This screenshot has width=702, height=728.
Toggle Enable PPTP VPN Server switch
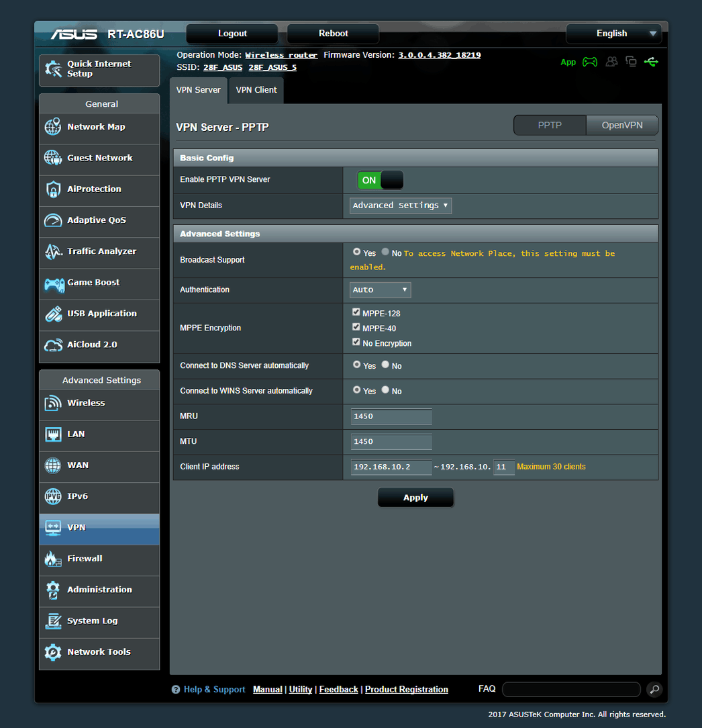click(x=380, y=180)
